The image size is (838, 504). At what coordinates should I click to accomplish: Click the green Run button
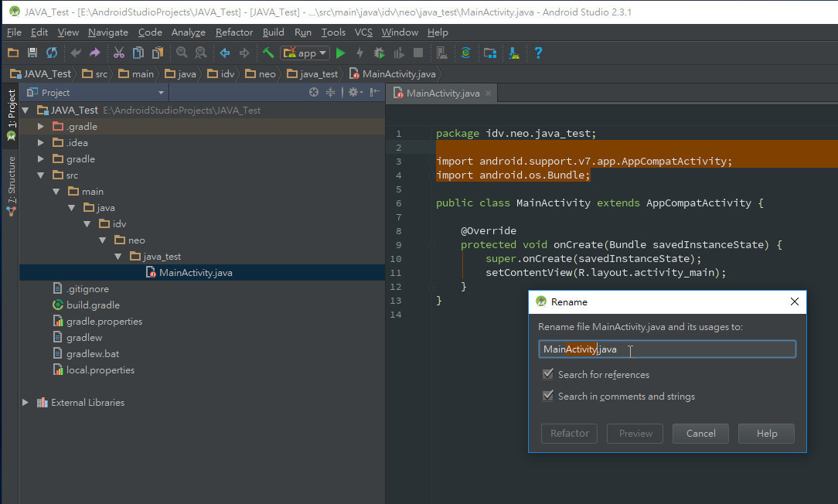point(340,53)
